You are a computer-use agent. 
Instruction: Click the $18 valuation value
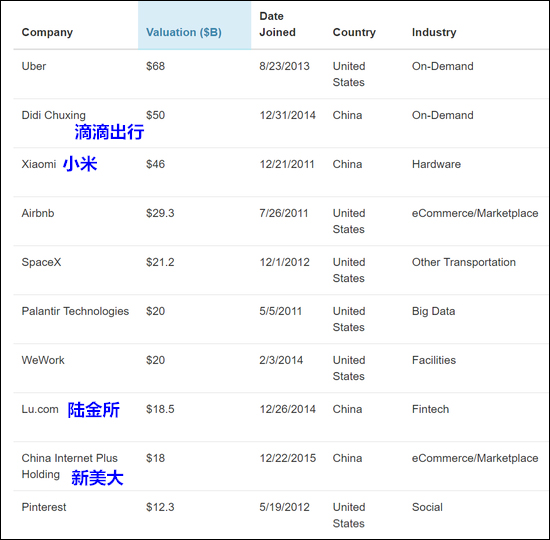[x=155, y=458]
